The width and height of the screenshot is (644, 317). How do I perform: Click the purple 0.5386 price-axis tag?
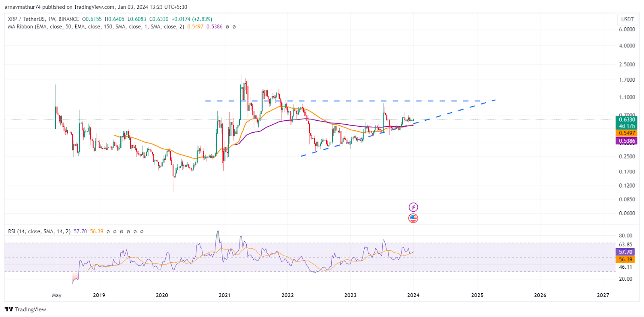(x=627, y=141)
